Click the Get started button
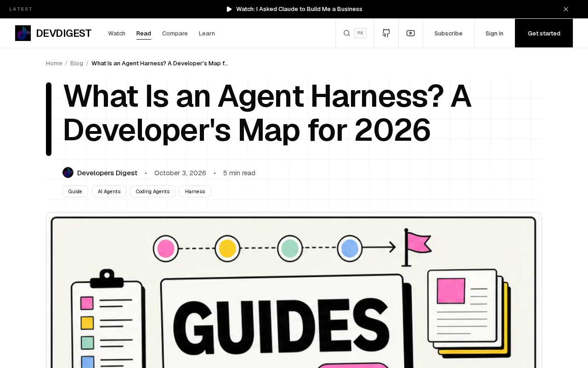The width and height of the screenshot is (588, 368). pyautogui.click(x=544, y=33)
